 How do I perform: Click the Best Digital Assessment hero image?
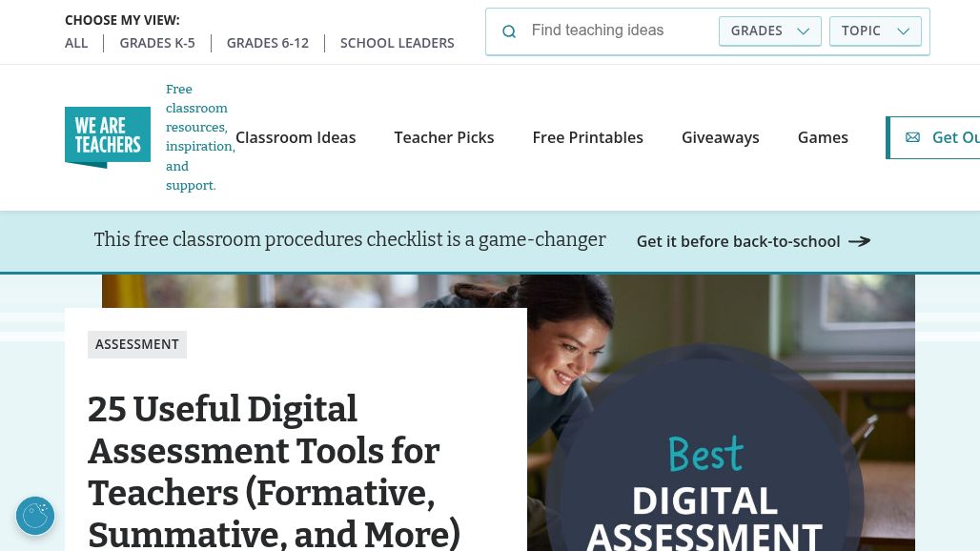[722, 413]
